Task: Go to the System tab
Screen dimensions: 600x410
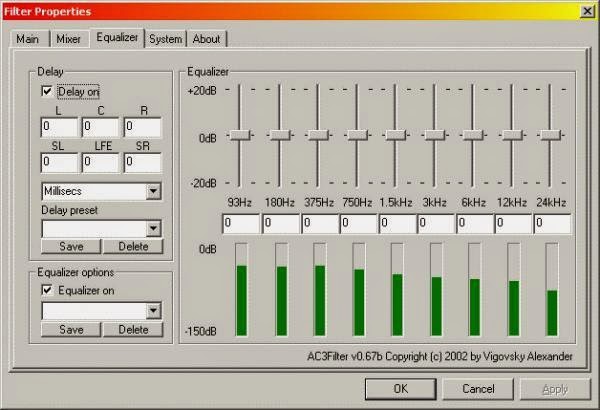Action: 165,39
